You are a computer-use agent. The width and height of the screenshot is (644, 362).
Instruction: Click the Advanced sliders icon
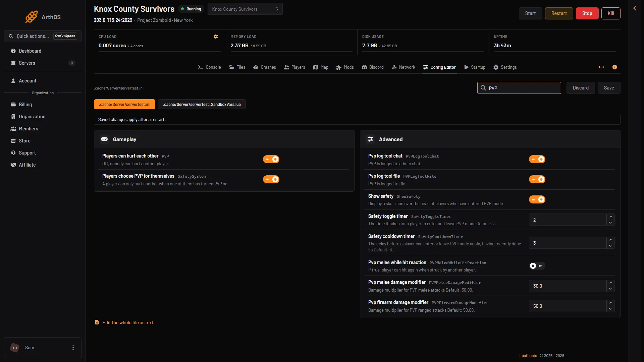[x=370, y=139]
